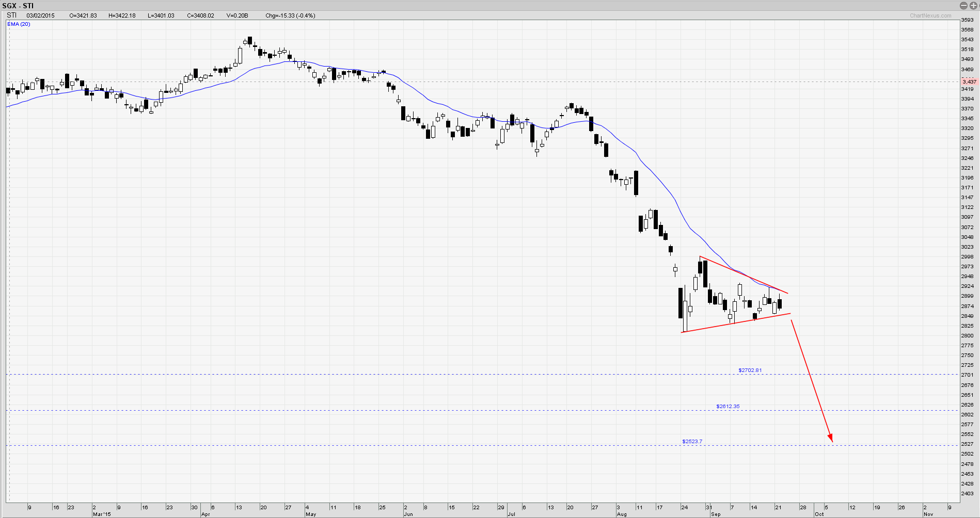Click the minus zoom-out icon
The image size is (980, 518).
coord(963,6)
